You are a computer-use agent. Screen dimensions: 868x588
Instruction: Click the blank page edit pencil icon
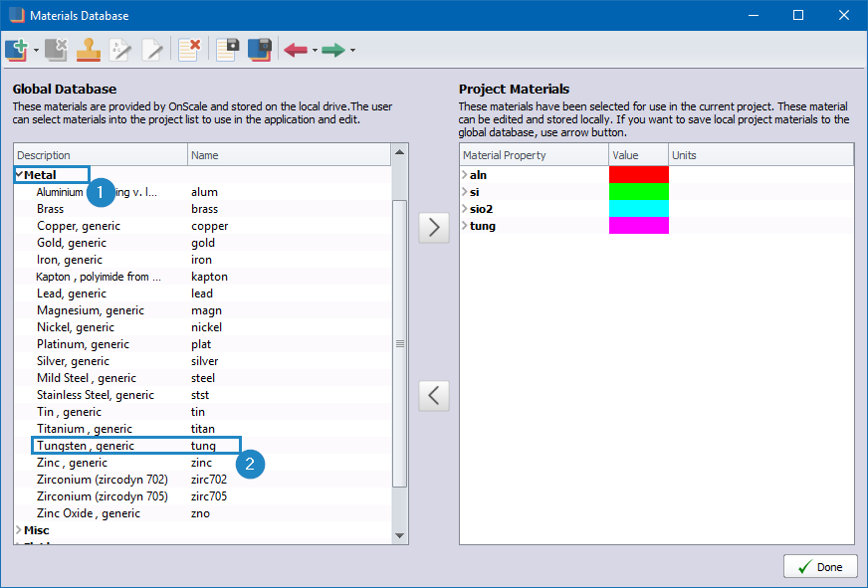pos(152,50)
